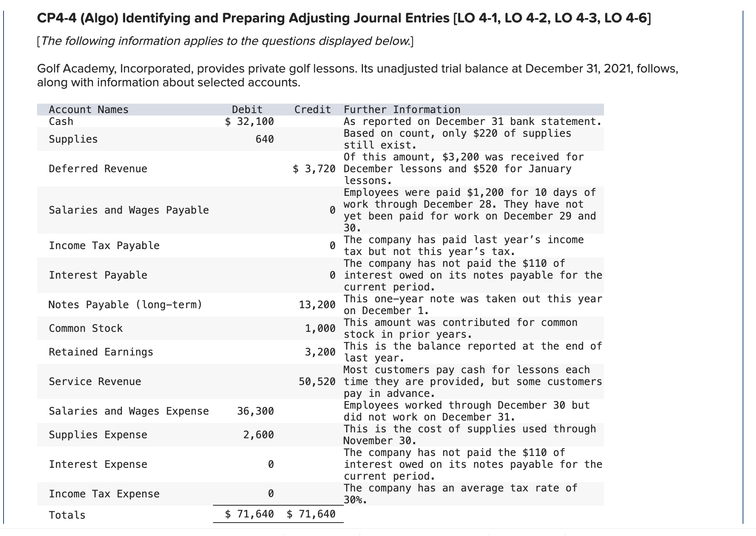Click the Common Stock account name
The image size is (756, 536).
tap(85, 328)
